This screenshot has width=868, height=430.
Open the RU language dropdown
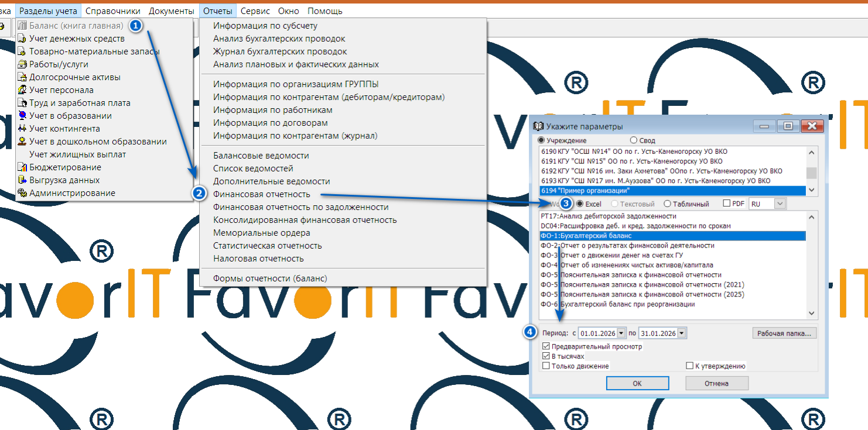(780, 204)
